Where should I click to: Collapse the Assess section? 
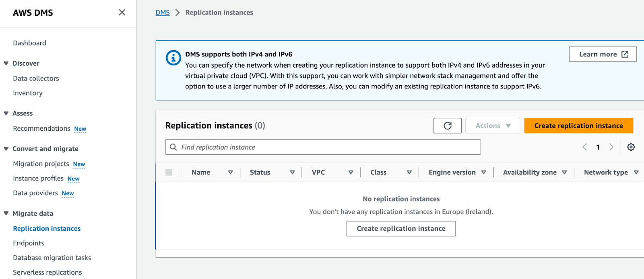pyautogui.click(x=6, y=113)
